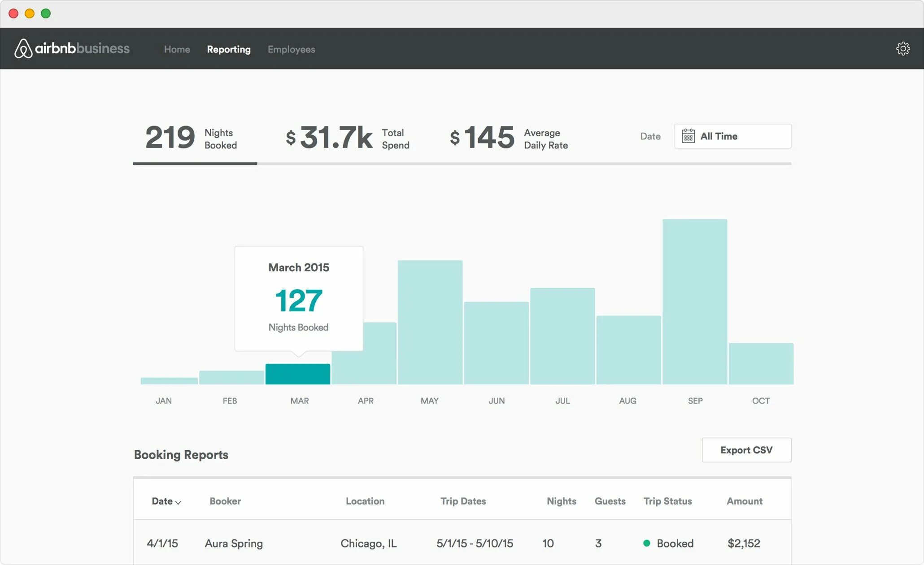The height and width of the screenshot is (565, 924).
Task: Select the highlighted March bar
Action: pyautogui.click(x=298, y=374)
